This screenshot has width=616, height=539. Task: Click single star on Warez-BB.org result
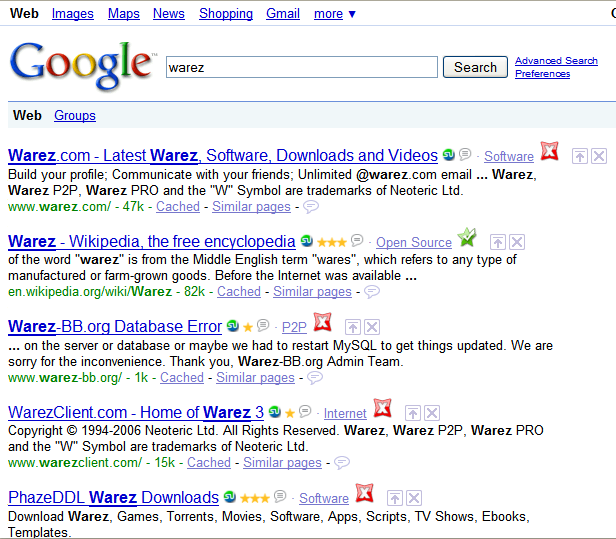pos(248,327)
